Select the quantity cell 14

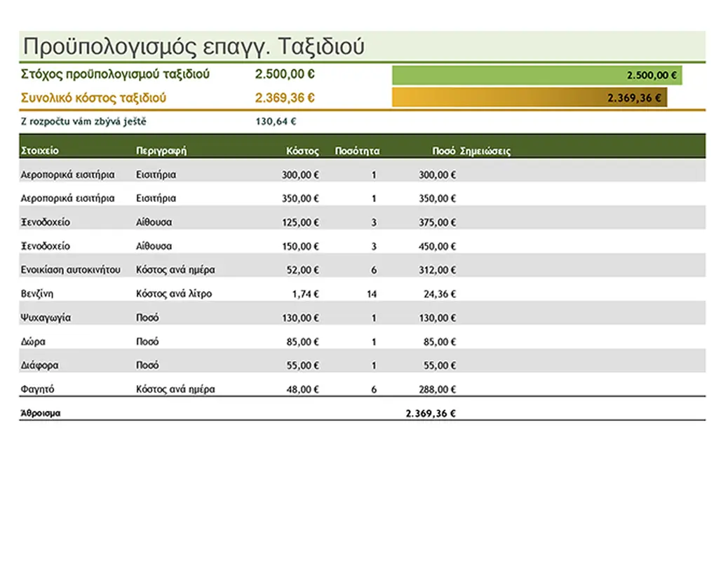click(x=372, y=294)
